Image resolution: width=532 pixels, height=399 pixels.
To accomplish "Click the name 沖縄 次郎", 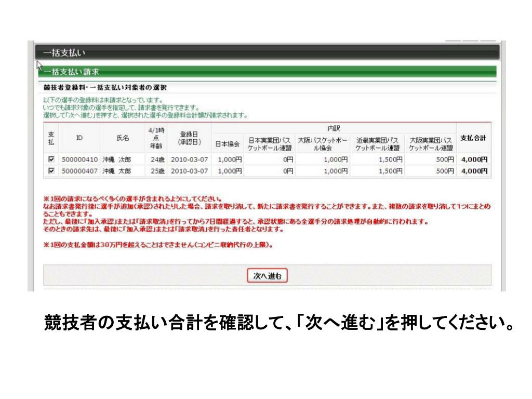I will pyautogui.click(x=117, y=159).
